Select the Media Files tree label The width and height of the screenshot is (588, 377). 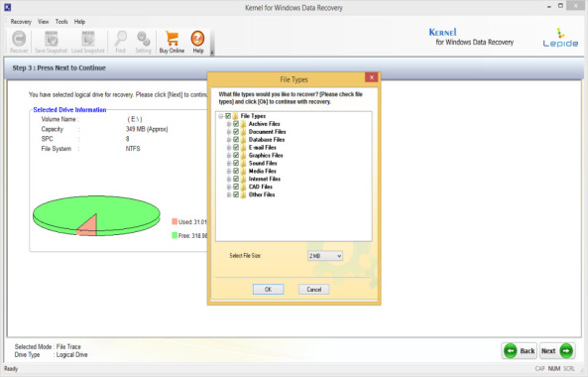tap(263, 171)
